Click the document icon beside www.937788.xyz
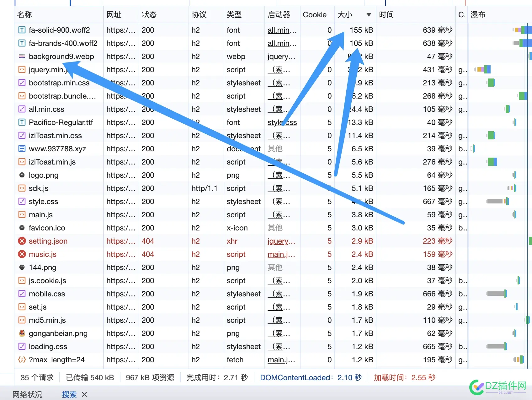Image resolution: width=532 pixels, height=400 pixels. (x=22, y=149)
